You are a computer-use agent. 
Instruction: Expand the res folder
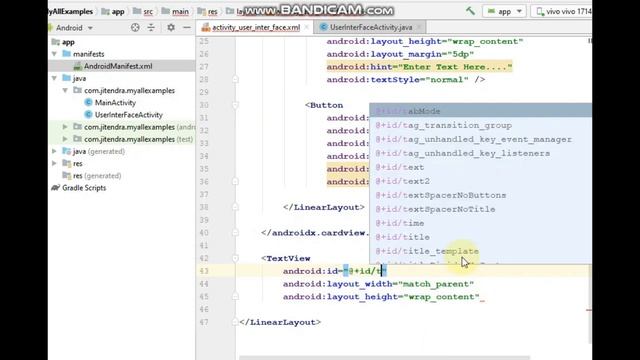(54, 163)
